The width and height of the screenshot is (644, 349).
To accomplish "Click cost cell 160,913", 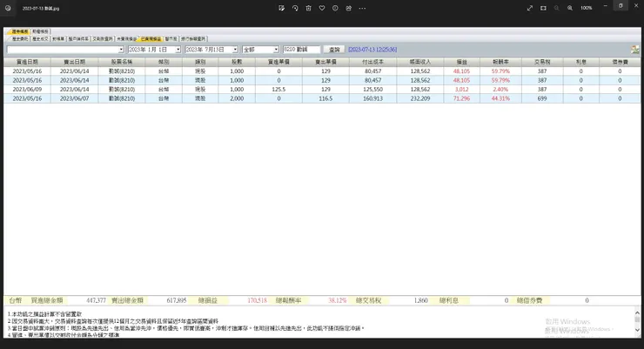I will coord(373,98).
